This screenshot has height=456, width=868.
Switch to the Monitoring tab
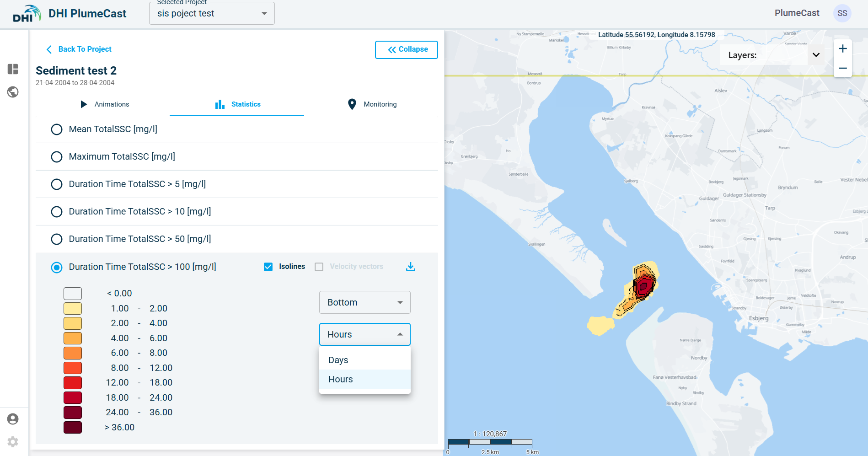372,104
